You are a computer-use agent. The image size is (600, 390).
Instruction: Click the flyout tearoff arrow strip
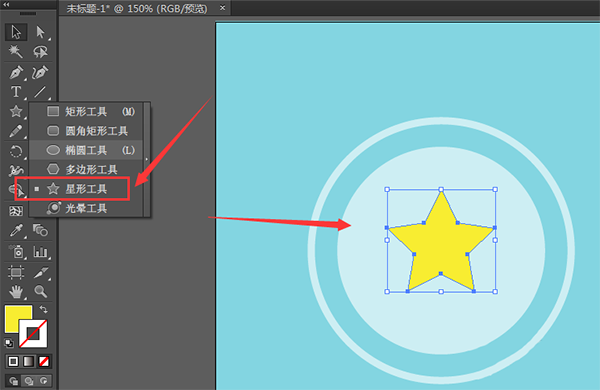[147, 159]
